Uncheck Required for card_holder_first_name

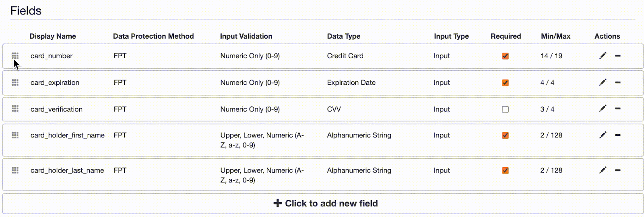pyautogui.click(x=505, y=135)
